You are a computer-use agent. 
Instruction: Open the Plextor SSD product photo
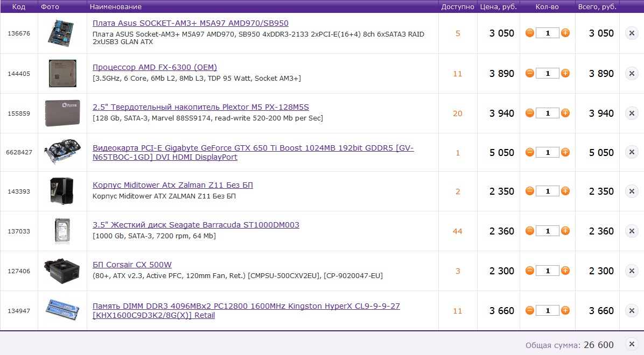[x=62, y=113]
